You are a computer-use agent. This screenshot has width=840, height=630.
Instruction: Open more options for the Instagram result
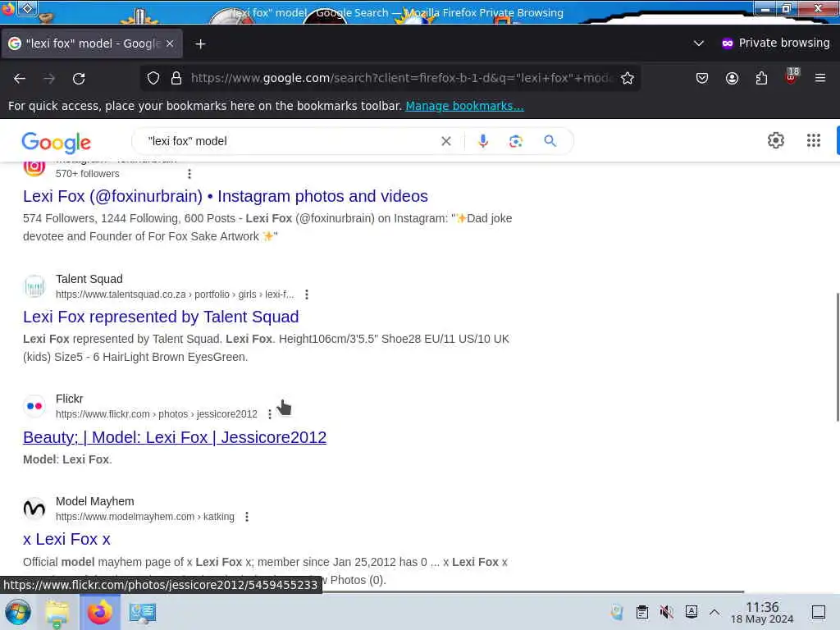click(x=189, y=174)
